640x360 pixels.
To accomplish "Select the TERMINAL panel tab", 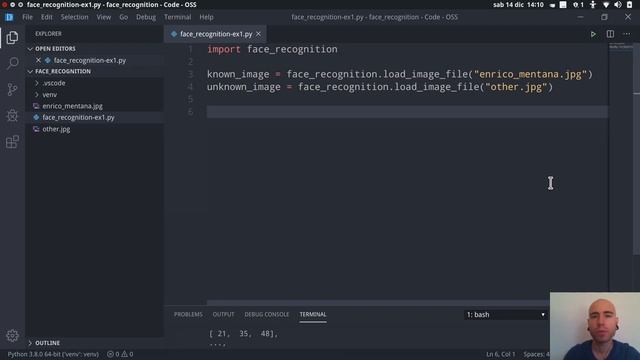I will coord(313,314).
